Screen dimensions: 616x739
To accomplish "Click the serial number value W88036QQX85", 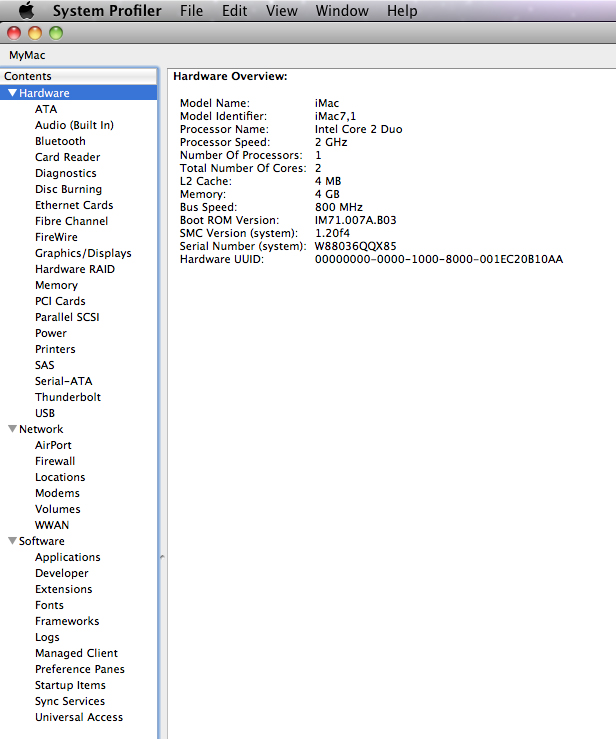I will point(355,246).
